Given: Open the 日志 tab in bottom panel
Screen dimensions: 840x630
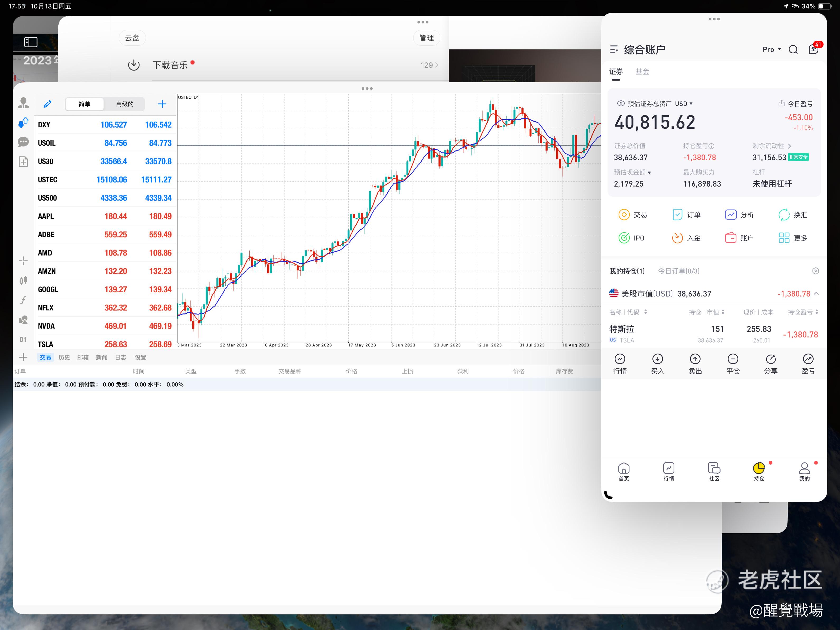Looking at the screenshot, I should click(x=121, y=357).
